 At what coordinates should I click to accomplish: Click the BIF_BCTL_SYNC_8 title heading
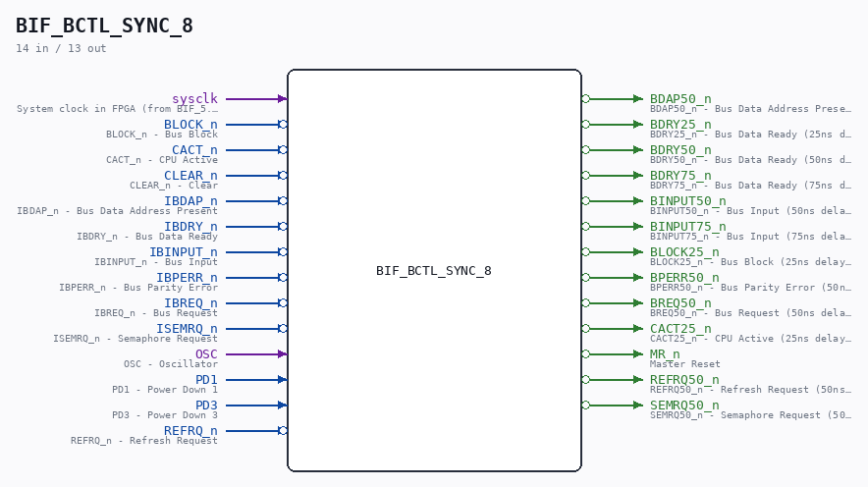coord(104,26)
